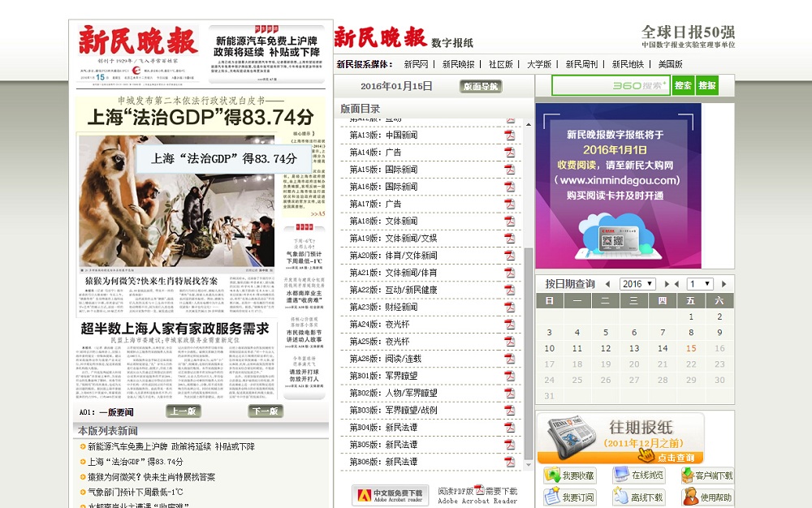Open PDF icon for 第A21版 文体新闻/体育

coord(510,273)
